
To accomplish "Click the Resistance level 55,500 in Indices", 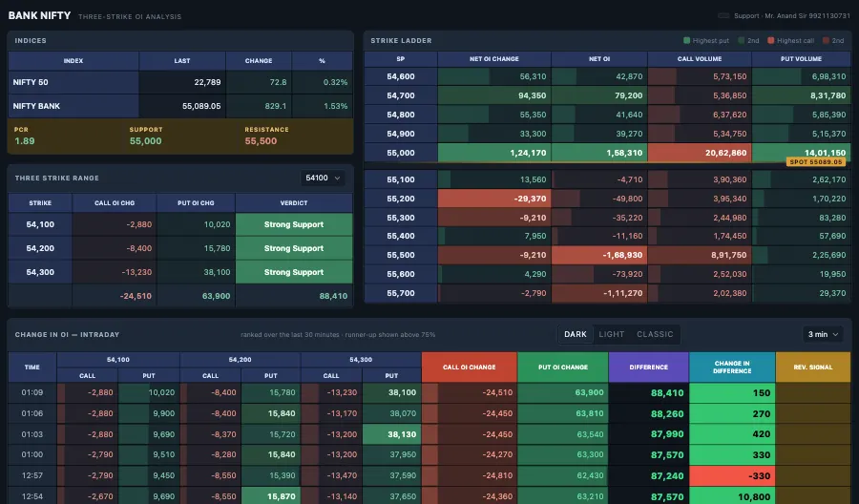I will tap(261, 140).
